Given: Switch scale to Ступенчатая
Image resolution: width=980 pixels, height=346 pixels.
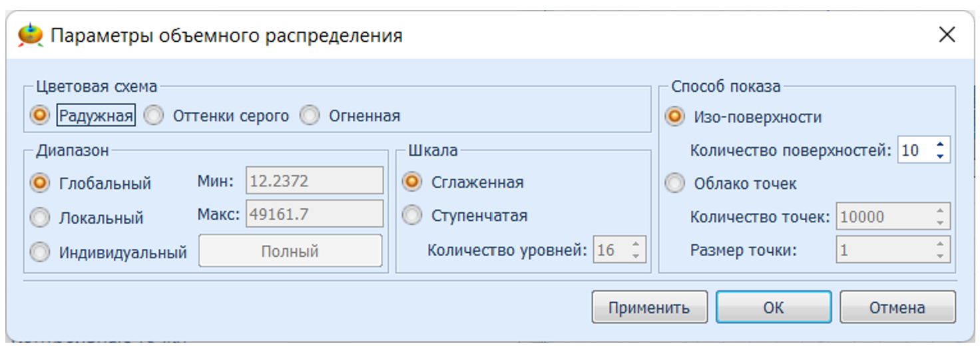Looking at the screenshot, I should click(x=413, y=216).
